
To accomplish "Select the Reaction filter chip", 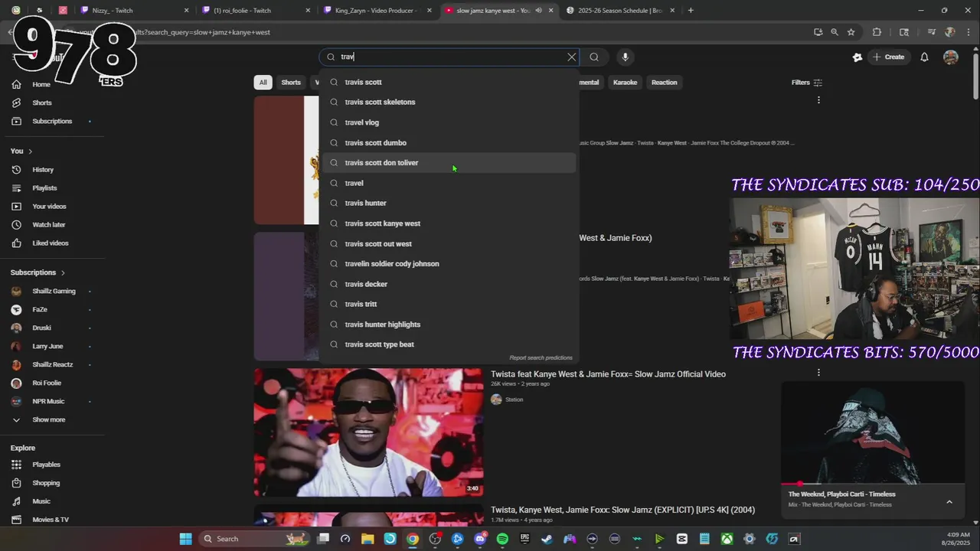I will point(664,82).
